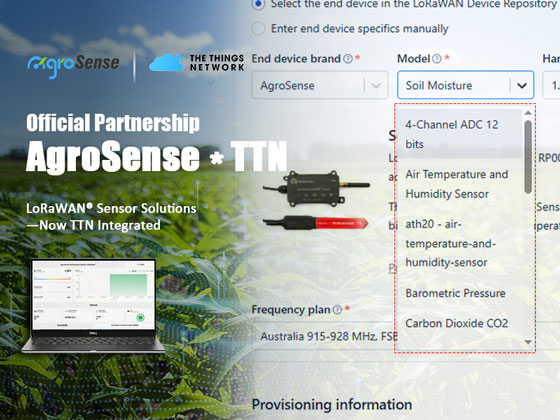Select 4-Channel ADC 12 bits option
The height and width of the screenshot is (420, 560).
(460, 134)
